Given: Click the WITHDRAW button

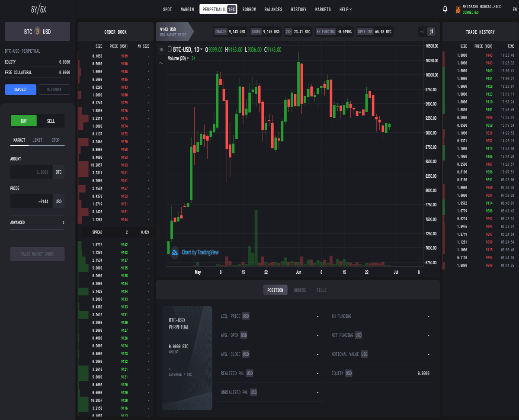Looking at the screenshot, I should [x=54, y=89].
